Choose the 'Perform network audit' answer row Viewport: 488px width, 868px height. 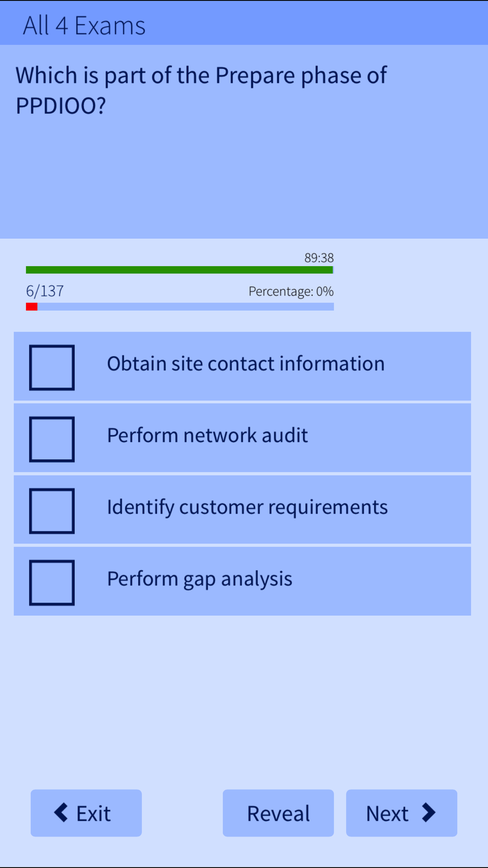pos(243,438)
